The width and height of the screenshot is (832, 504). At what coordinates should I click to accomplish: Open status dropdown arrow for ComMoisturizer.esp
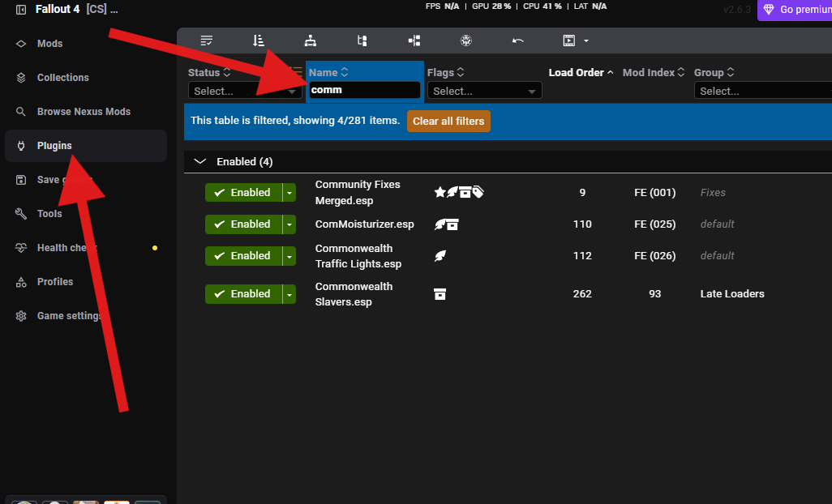pyautogui.click(x=289, y=224)
